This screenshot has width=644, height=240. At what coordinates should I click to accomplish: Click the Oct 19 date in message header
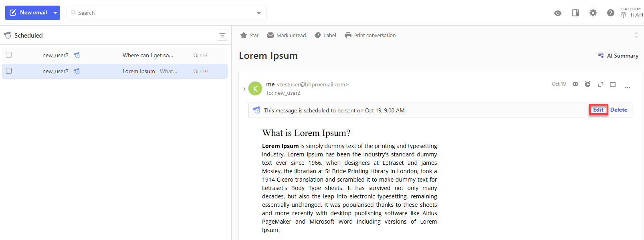559,84
